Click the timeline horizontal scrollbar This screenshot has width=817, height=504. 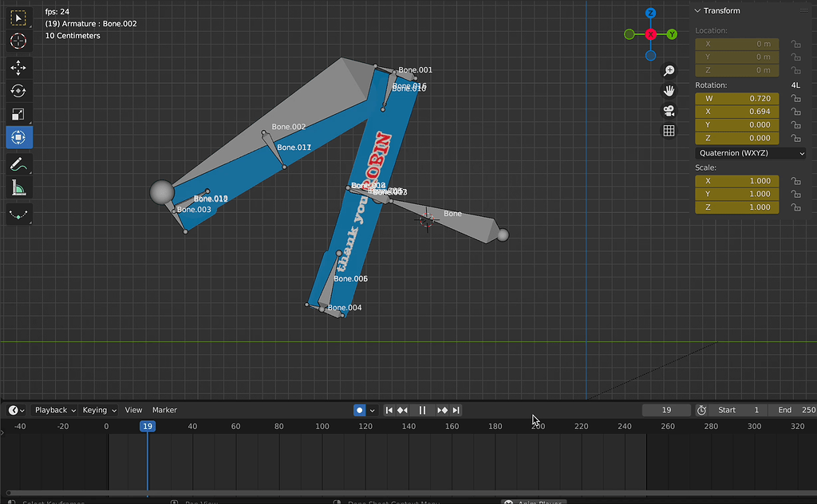coord(412,493)
